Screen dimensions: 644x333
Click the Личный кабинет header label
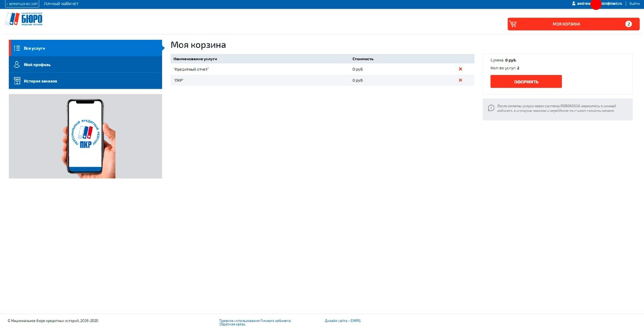[x=61, y=4]
